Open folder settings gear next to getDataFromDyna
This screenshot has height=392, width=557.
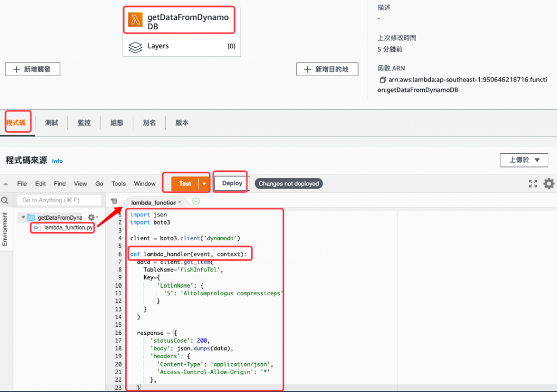click(91, 217)
